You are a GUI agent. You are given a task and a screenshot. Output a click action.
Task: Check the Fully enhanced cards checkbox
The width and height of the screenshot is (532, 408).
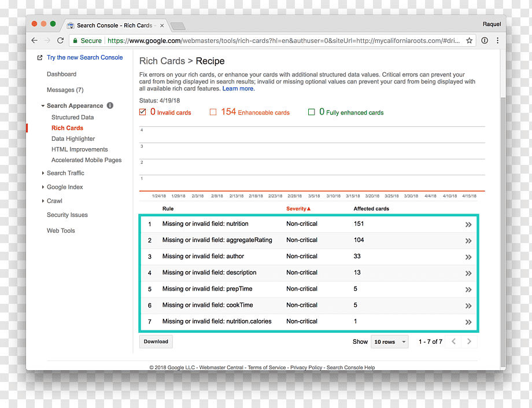[311, 112]
